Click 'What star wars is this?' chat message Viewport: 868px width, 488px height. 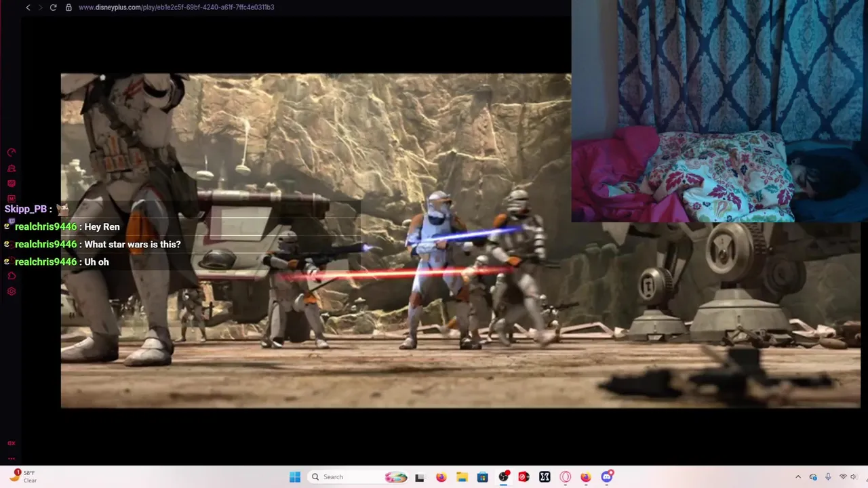click(x=132, y=245)
